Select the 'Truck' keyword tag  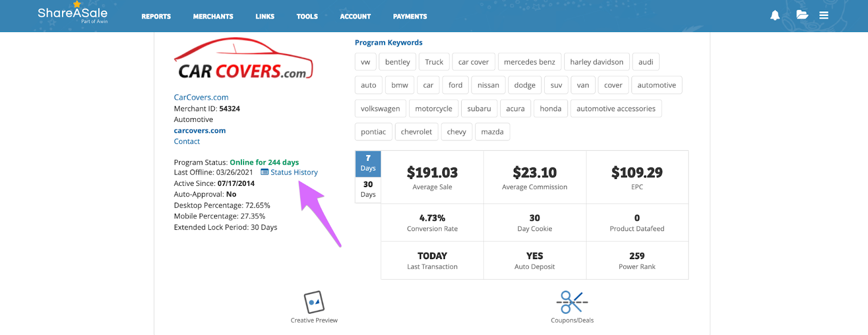(434, 62)
